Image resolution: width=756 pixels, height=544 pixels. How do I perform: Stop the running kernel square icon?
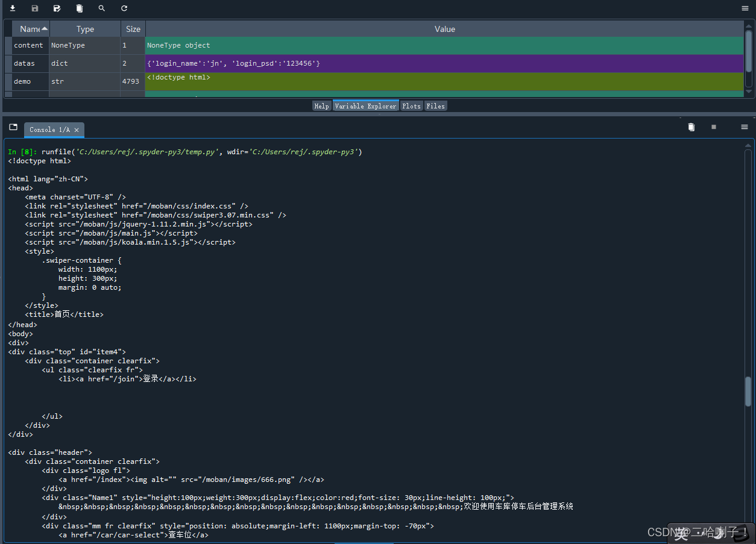714,127
